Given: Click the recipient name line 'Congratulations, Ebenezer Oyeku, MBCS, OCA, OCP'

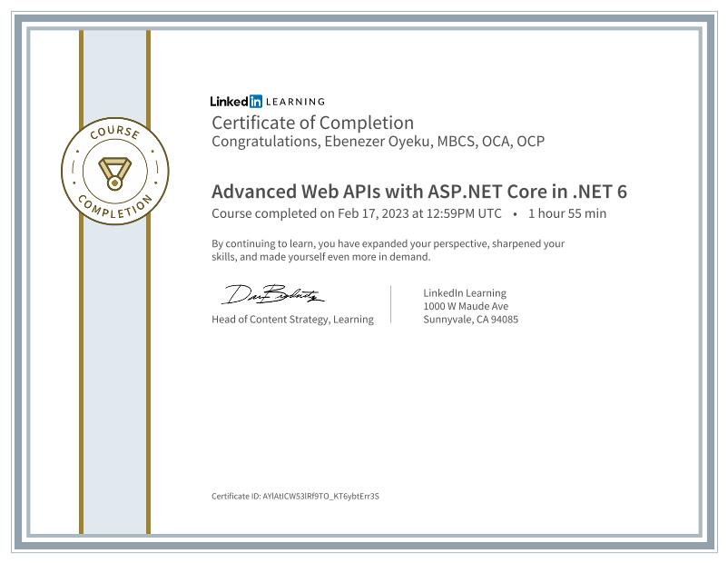Looking at the screenshot, I should (378, 142).
